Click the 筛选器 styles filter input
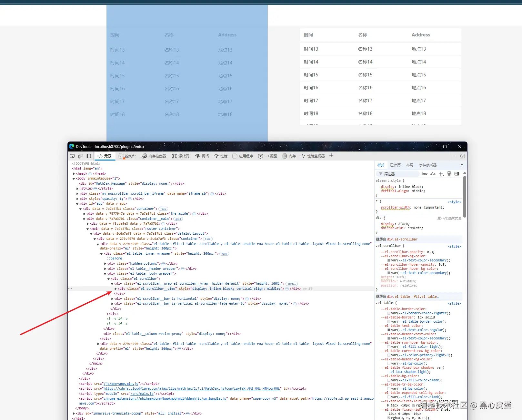522x420 pixels. click(398, 174)
